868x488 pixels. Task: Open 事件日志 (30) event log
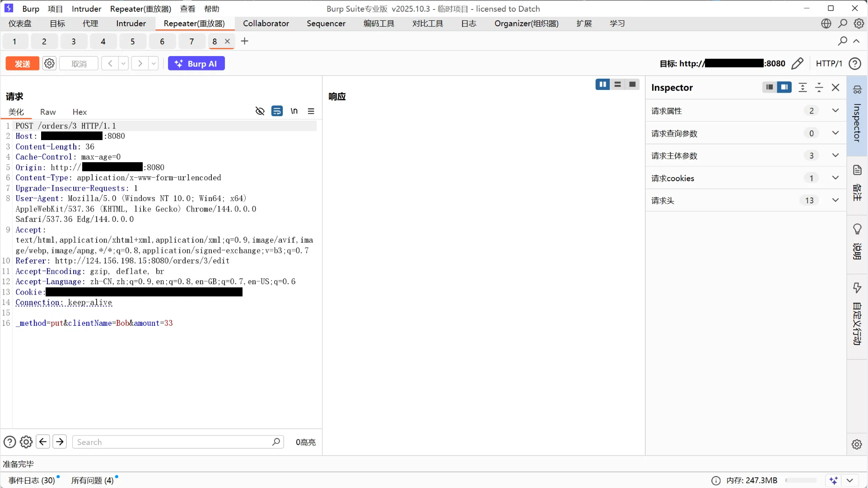(x=32, y=480)
